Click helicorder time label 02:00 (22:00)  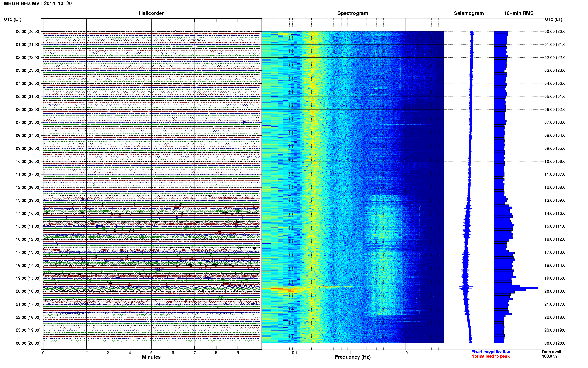[28, 58]
